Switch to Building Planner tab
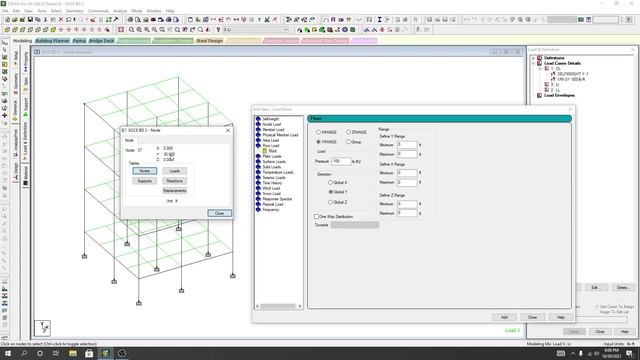 [x=52, y=41]
